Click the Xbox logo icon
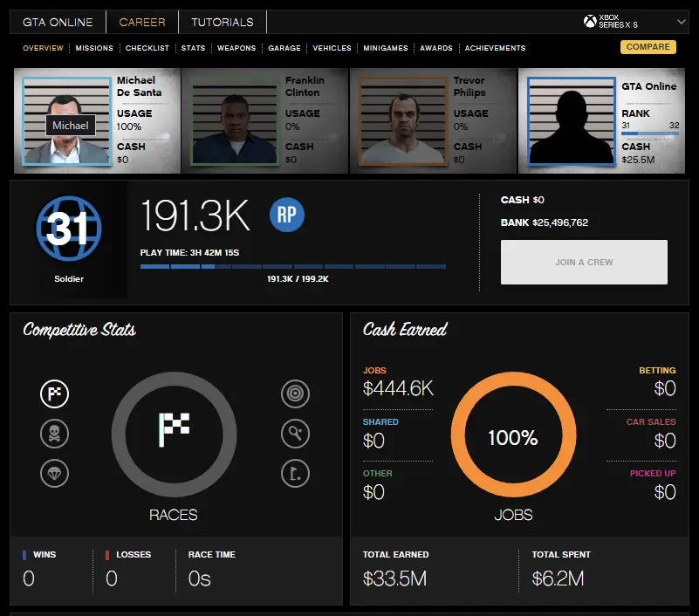Image resolution: width=699 pixels, height=616 pixels. (x=590, y=22)
